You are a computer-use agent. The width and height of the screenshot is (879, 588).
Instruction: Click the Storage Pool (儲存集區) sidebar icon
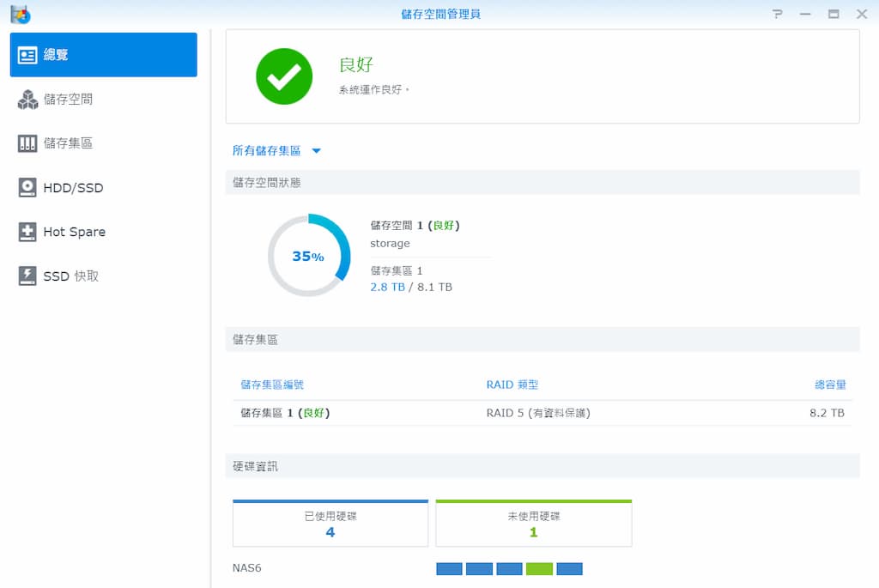(x=27, y=143)
